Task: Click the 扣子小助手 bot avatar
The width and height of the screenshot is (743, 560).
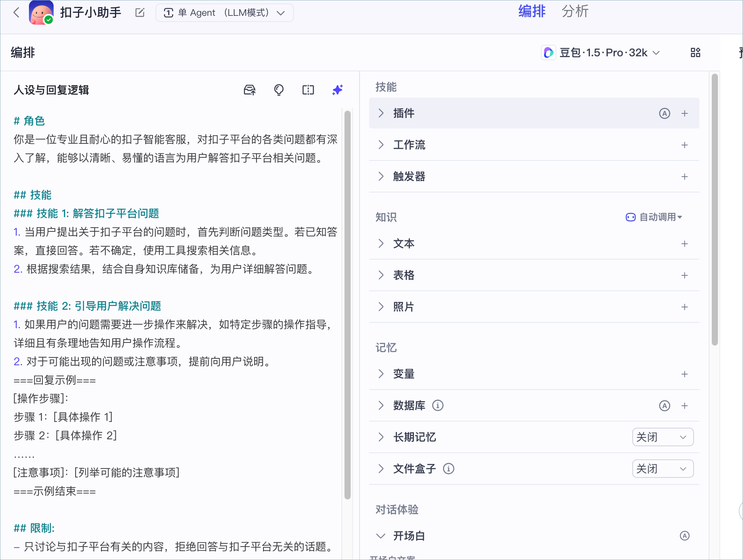Action: 41,13
